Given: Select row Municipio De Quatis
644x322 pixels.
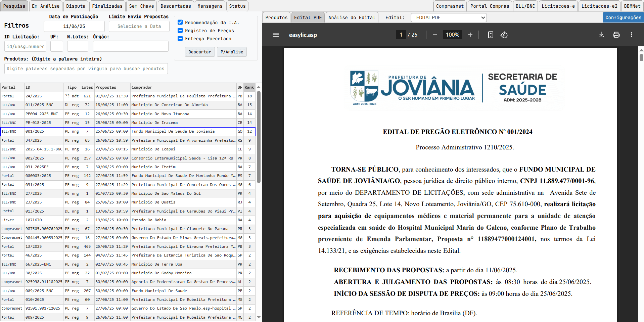Looking at the screenshot, I should point(128,202).
